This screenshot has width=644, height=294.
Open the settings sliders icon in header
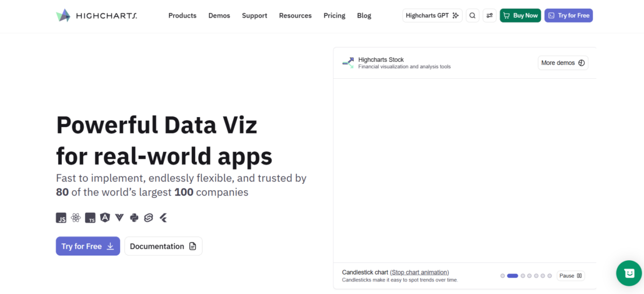coord(490,16)
